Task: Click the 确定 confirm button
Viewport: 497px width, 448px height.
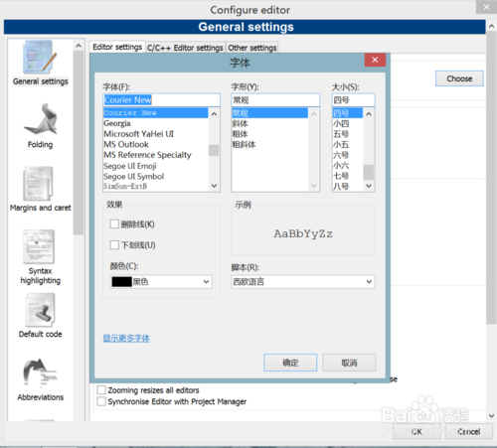Action: point(290,363)
